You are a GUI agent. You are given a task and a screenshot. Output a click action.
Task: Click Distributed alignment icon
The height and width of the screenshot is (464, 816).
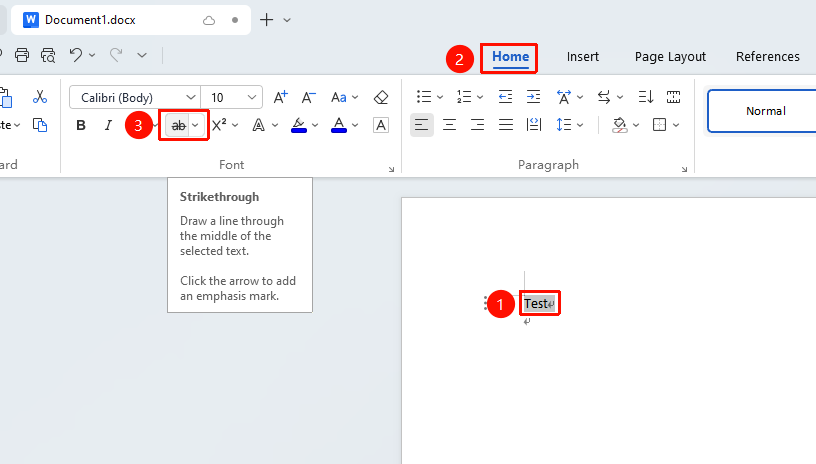click(x=534, y=125)
